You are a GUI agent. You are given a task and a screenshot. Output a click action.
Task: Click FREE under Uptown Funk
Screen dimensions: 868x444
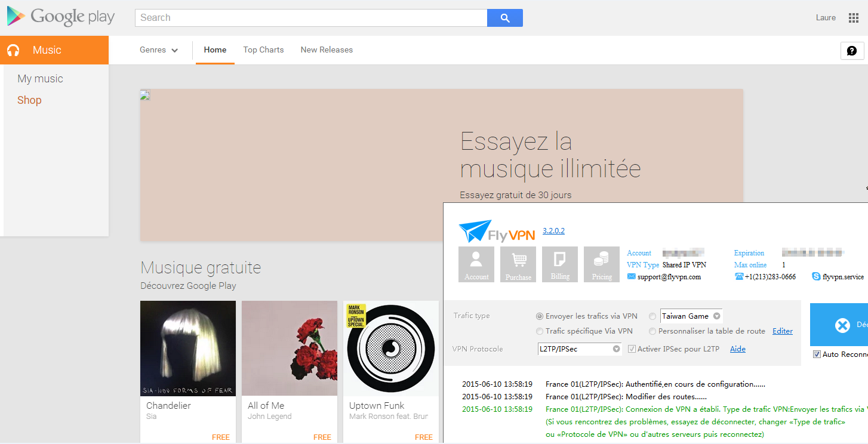[x=424, y=437]
